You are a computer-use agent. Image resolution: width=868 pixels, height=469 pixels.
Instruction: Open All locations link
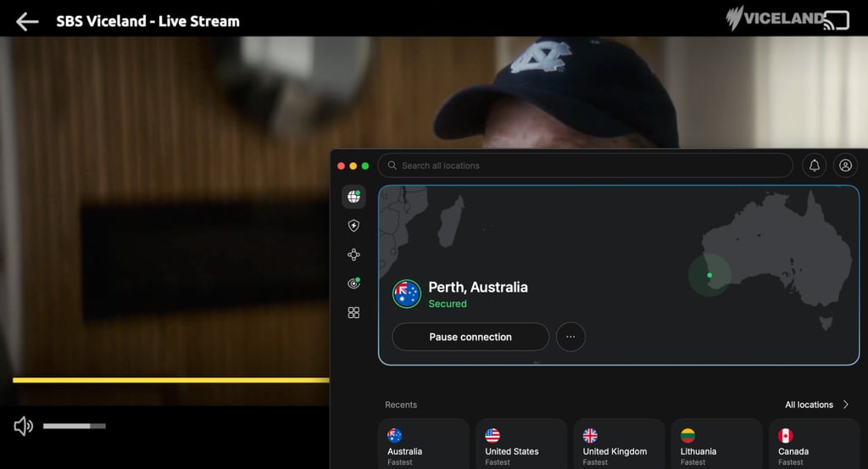click(x=809, y=405)
